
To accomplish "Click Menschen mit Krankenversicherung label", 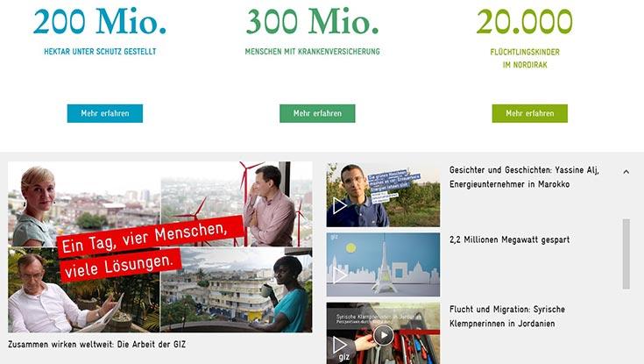I will tap(312, 52).
